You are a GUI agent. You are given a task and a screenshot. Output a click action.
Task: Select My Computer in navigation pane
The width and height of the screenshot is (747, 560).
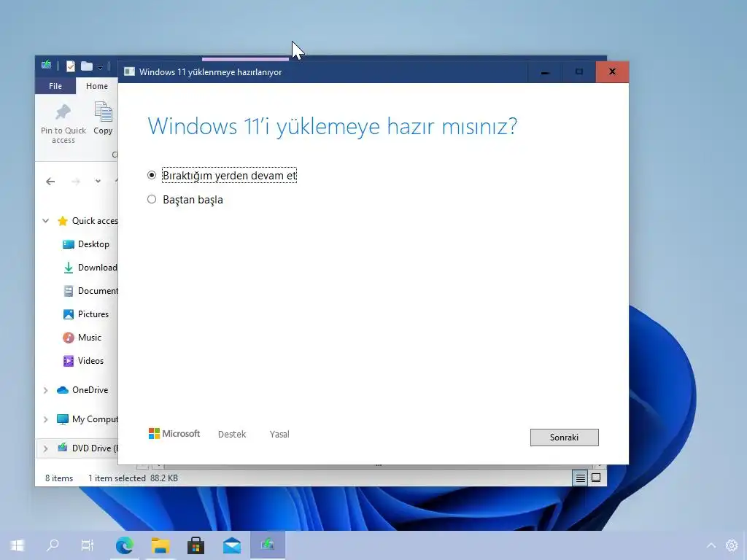pos(87,419)
